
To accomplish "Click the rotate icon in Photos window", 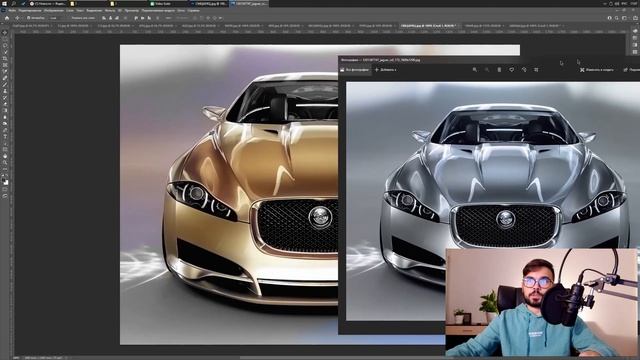I will pos(524,70).
